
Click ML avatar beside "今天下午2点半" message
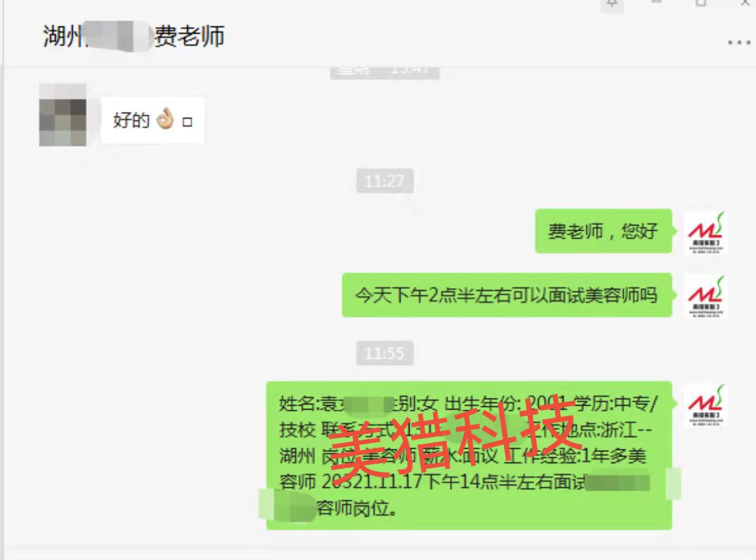(x=706, y=296)
